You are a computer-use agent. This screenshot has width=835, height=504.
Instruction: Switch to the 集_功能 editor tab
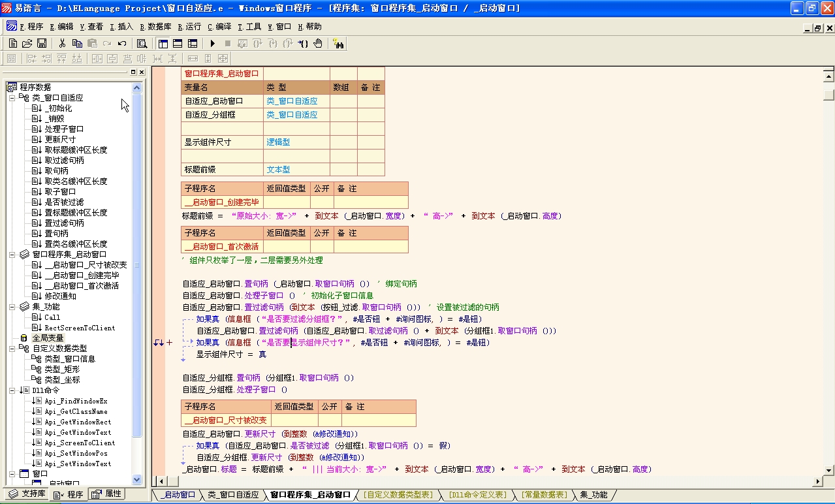pyautogui.click(x=593, y=495)
